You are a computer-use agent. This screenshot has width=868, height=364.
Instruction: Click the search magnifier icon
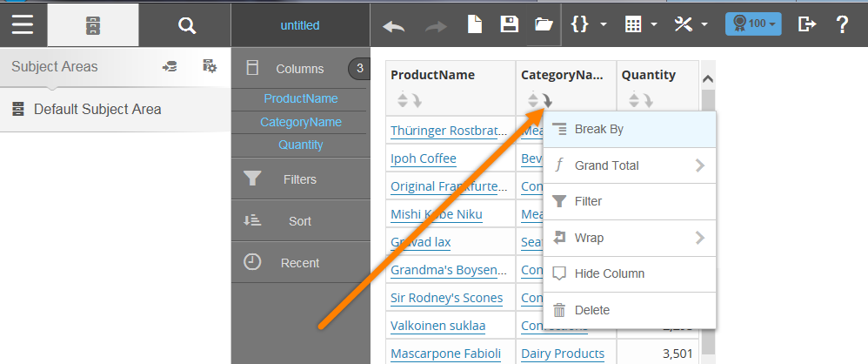[186, 25]
